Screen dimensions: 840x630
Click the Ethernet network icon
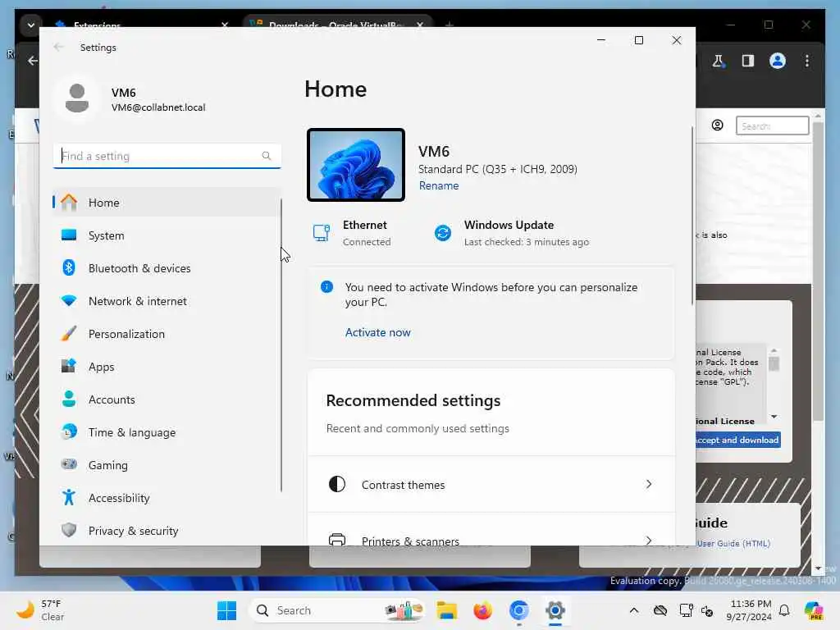point(321,233)
